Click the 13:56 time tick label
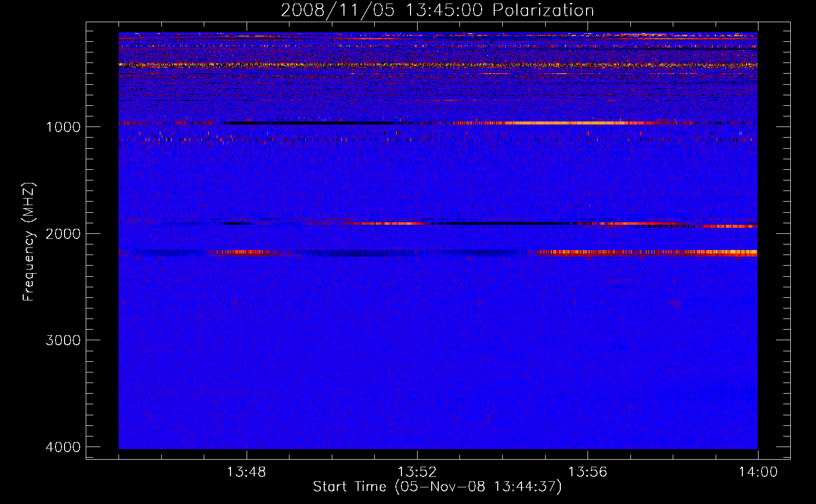Viewport: 816px width, 504px height. 588,472
